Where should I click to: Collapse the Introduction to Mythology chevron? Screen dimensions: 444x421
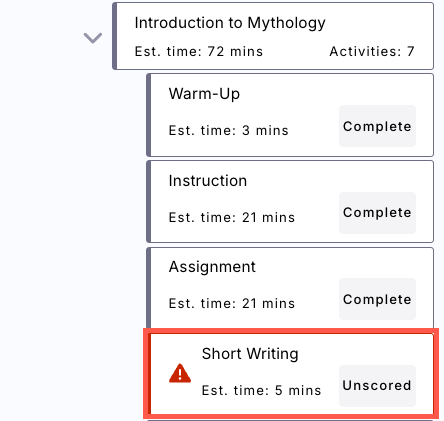pyautogui.click(x=93, y=38)
